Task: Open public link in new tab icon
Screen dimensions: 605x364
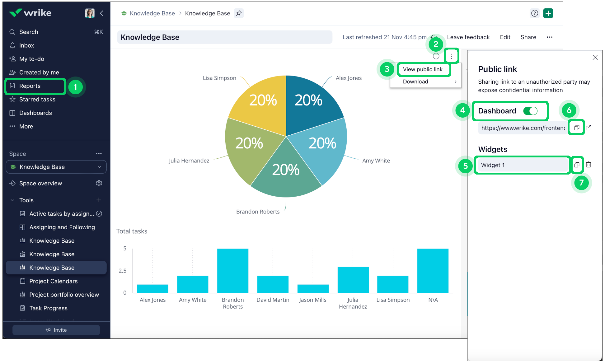Action: tap(589, 128)
